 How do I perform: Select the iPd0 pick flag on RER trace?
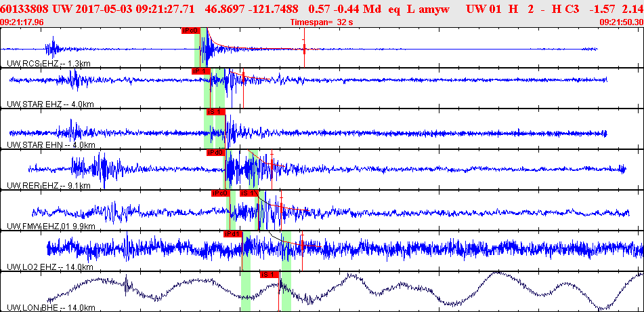(216, 153)
